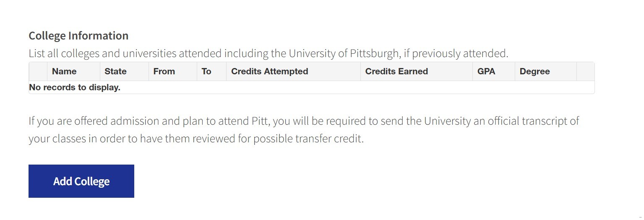Click the College Information heading
This screenshot has width=644, height=220.
point(78,36)
